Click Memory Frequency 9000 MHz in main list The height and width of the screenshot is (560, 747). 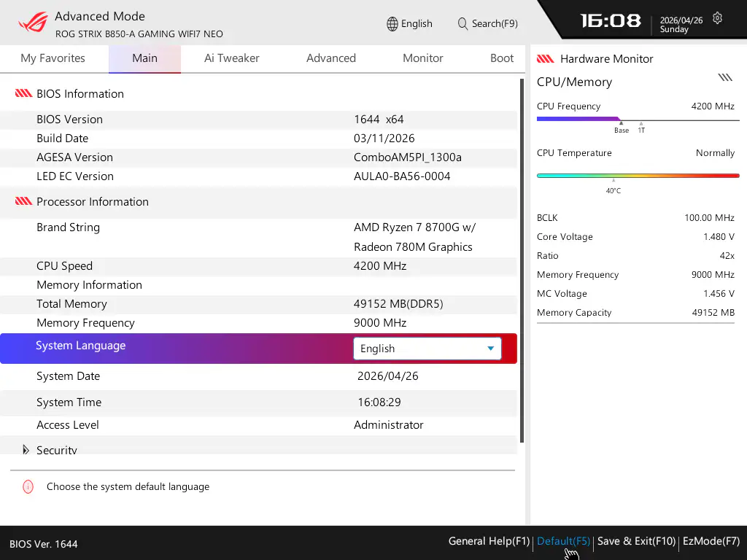[x=379, y=323]
